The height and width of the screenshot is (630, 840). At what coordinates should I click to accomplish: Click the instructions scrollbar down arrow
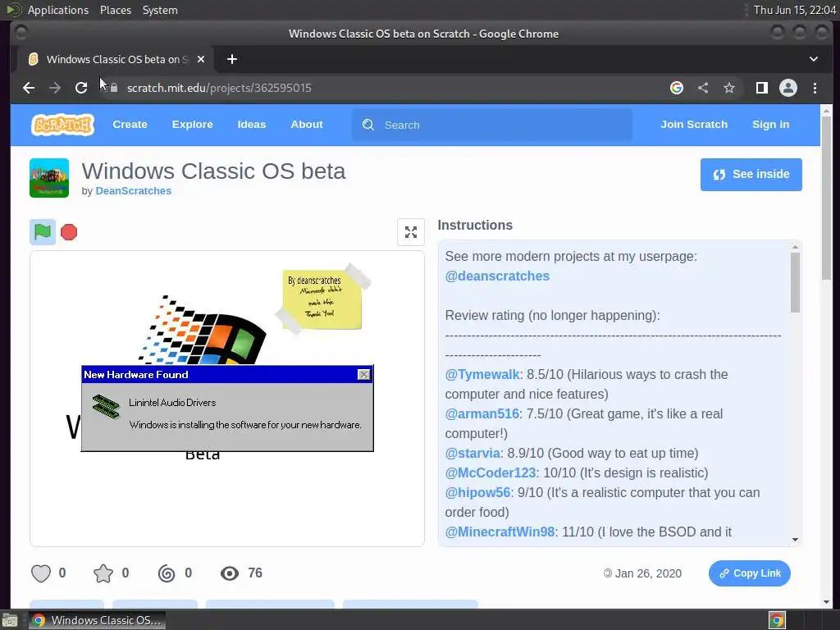tap(795, 540)
